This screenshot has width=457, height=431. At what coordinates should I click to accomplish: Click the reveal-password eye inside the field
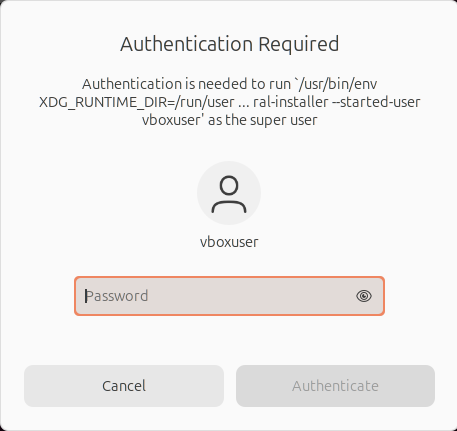[x=364, y=296]
